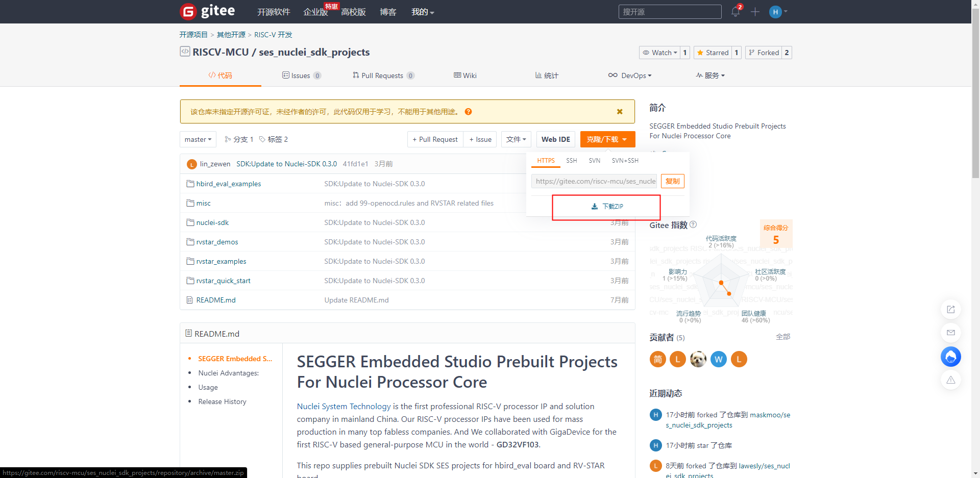Viewport: 980px width, 478px height.
Task: Expand the 服务 dropdown tab
Action: pyautogui.click(x=710, y=76)
